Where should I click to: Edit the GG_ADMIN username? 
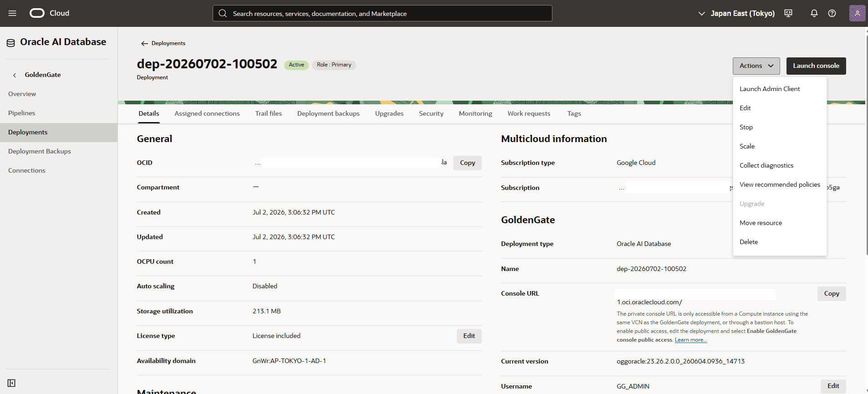(833, 386)
